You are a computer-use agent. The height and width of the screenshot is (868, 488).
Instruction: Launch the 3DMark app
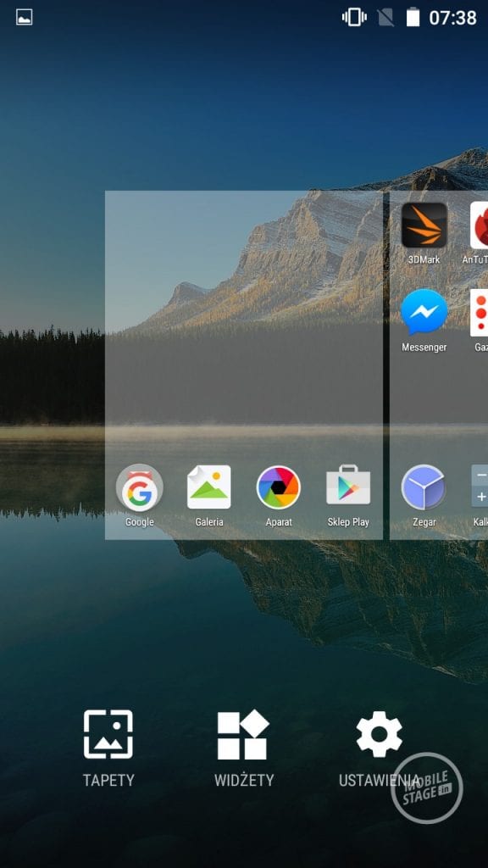click(x=424, y=225)
